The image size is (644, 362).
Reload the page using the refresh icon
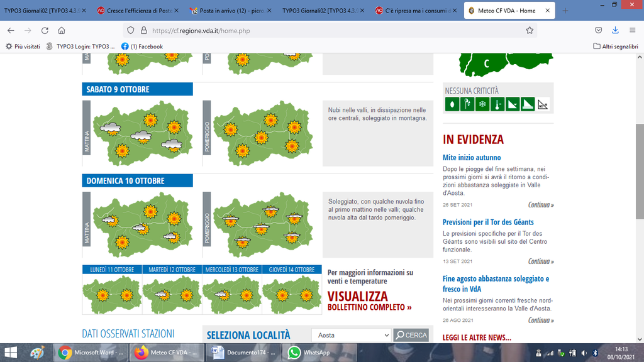(45, 30)
